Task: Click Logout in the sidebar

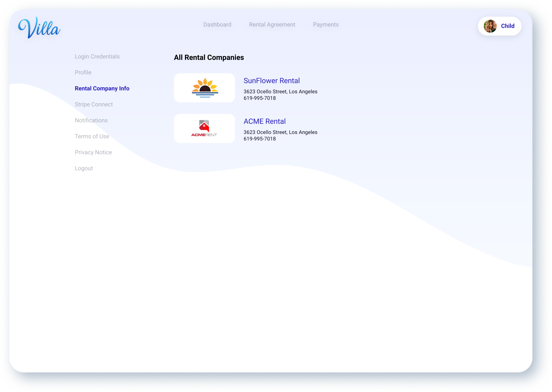Action: tap(83, 168)
